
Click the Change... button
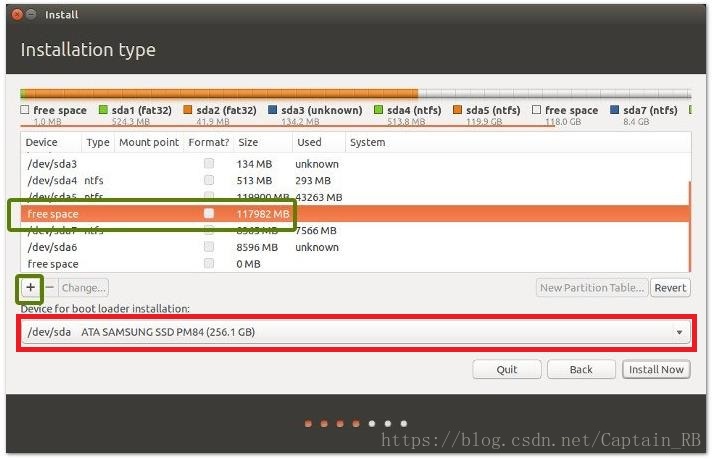pyautogui.click(x=84, y=287)
